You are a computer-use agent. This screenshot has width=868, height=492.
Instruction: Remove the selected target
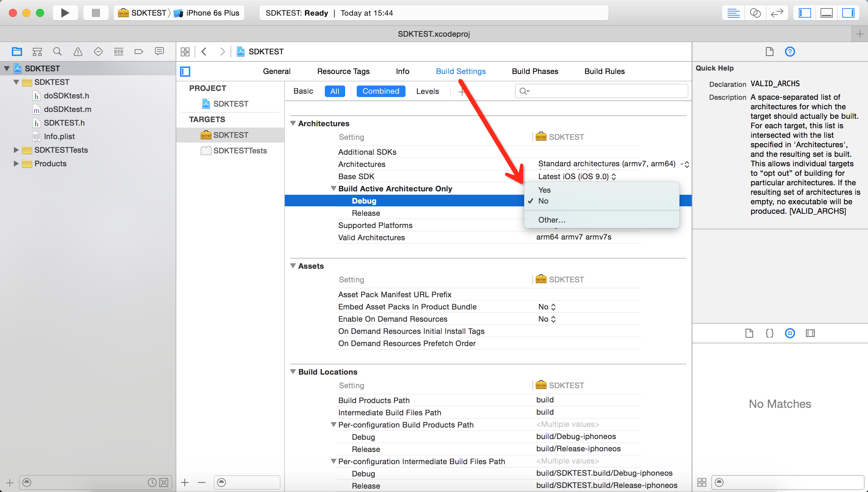click(202, 482)
